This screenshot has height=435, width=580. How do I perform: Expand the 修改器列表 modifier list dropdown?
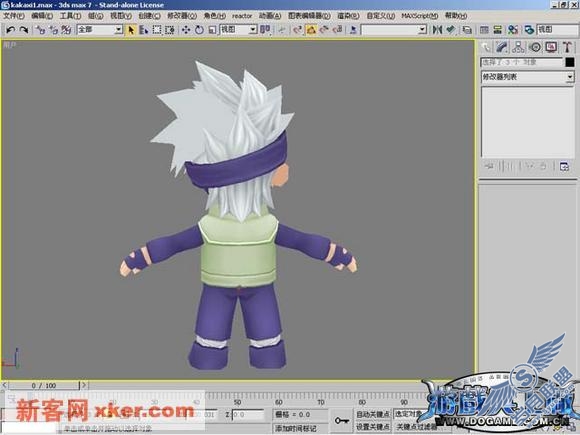[570, 77]
